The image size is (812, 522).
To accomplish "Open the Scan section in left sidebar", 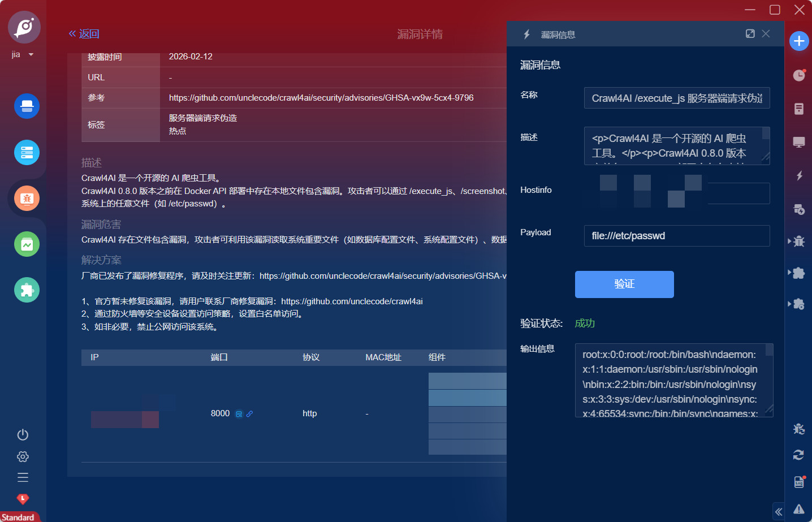I will [x=27, y=106].
